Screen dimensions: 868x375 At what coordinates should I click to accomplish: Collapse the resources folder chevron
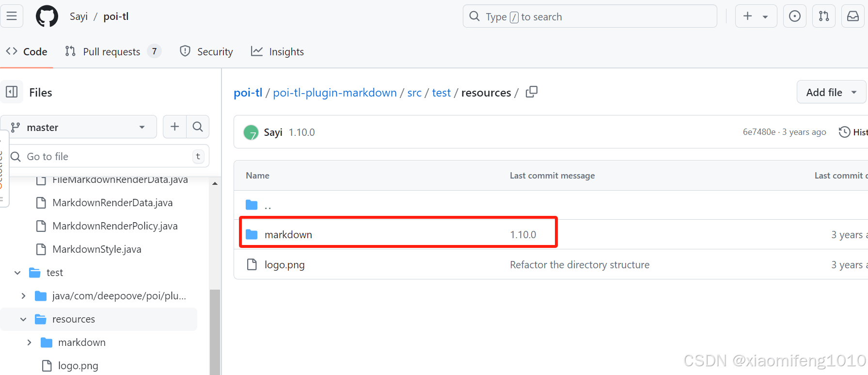tap(23, 319)
